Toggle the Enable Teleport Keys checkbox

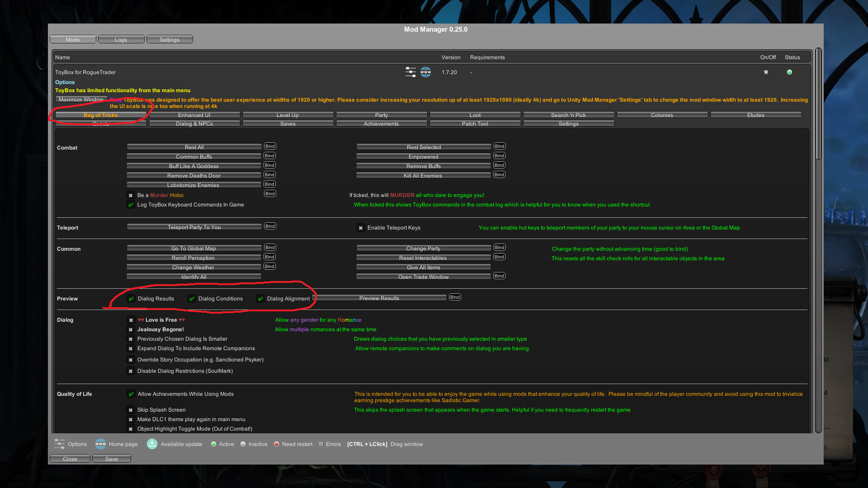361,228
